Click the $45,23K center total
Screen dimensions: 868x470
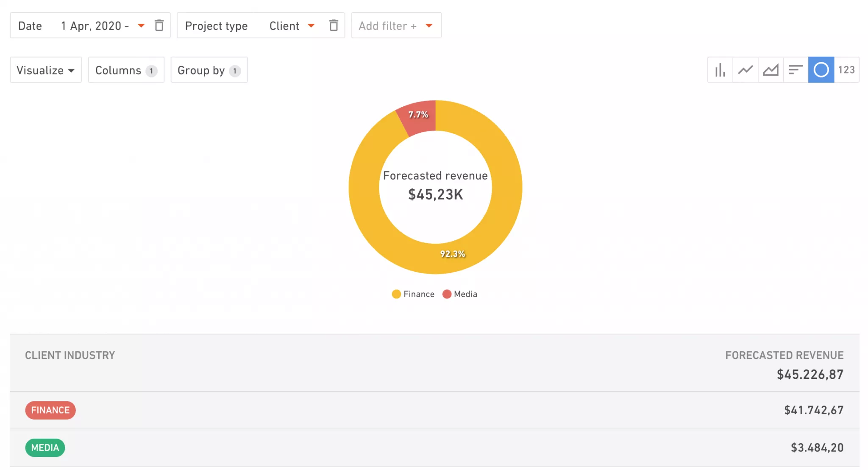pos(436,195)
